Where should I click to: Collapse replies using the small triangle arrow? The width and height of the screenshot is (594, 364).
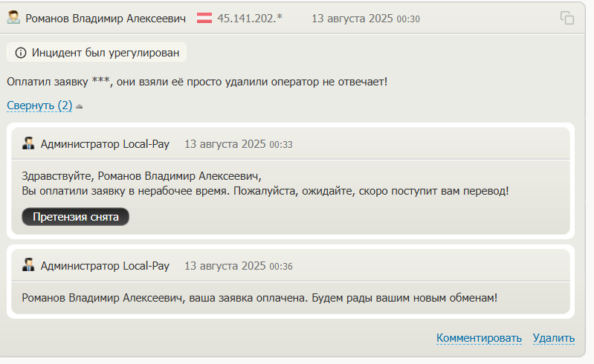(80, 106)
